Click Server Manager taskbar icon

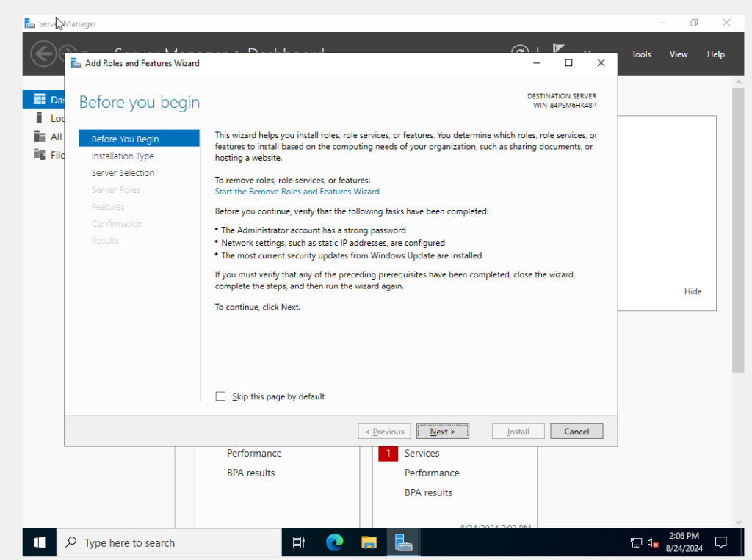pyautogui.click(x=403, y=542)
